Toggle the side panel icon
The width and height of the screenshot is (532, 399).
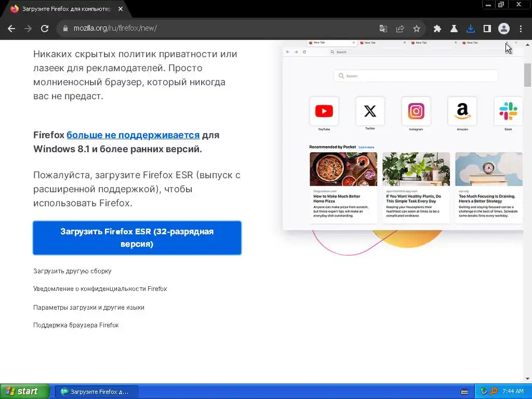coord(487,29)
